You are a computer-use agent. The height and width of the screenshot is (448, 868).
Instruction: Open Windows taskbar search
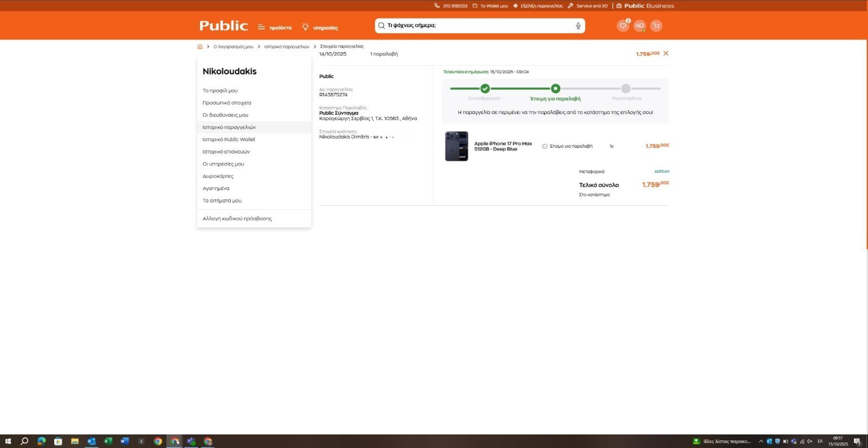[x=24, y=441]
